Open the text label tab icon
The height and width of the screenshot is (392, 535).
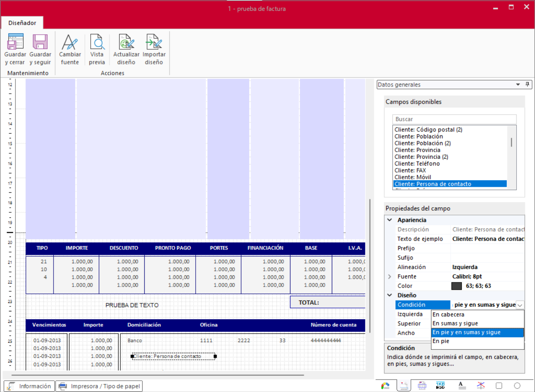(461, 386)
